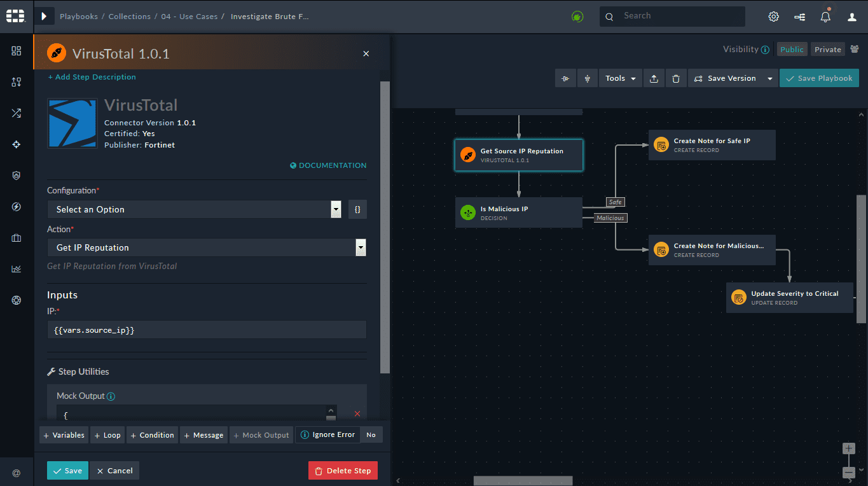The height and width of the screenshot is (486, 868).
Task: Click the Investigate Brute F... breadcrumb
Action: [x=270, y=17]
